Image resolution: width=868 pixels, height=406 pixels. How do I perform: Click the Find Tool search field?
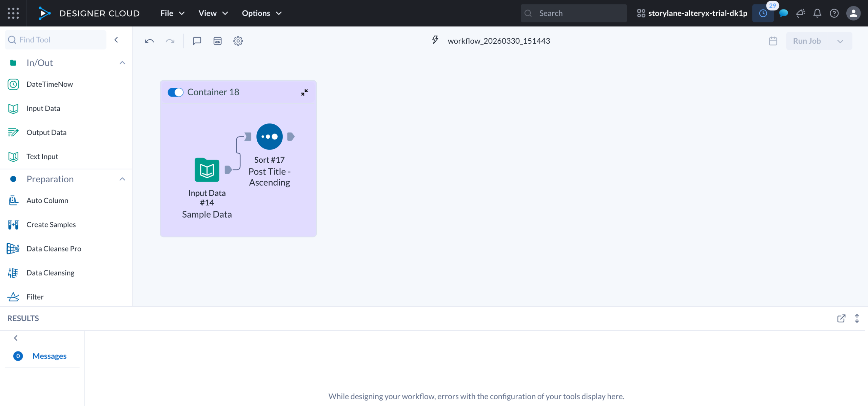pos(56,40)
